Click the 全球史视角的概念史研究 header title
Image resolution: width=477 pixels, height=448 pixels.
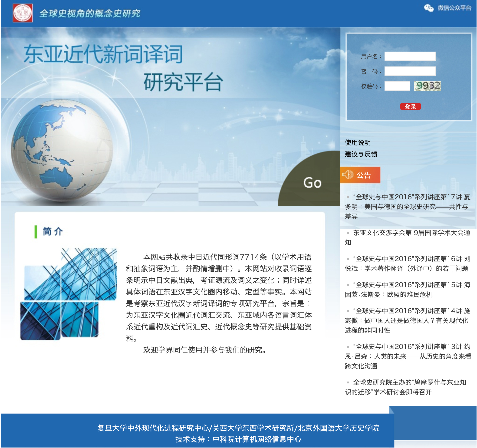coord(90,13)
